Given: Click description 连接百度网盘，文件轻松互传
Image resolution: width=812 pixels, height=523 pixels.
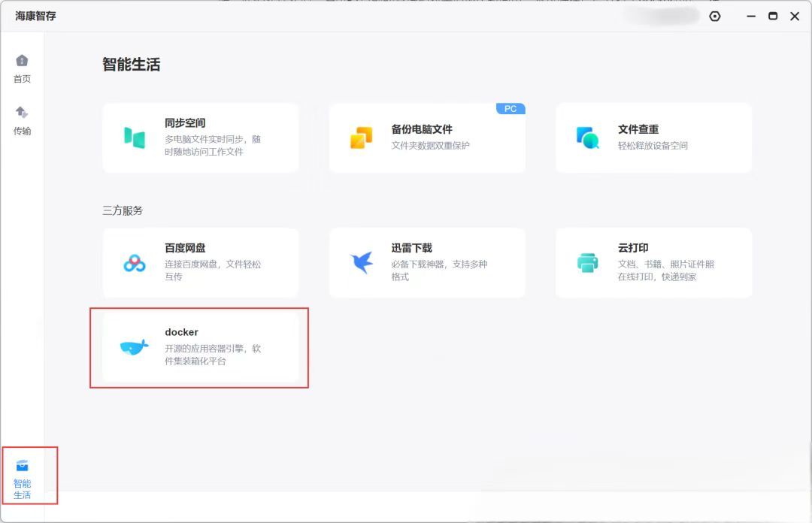Looking at the screenshot, I should tap(213, 271).
